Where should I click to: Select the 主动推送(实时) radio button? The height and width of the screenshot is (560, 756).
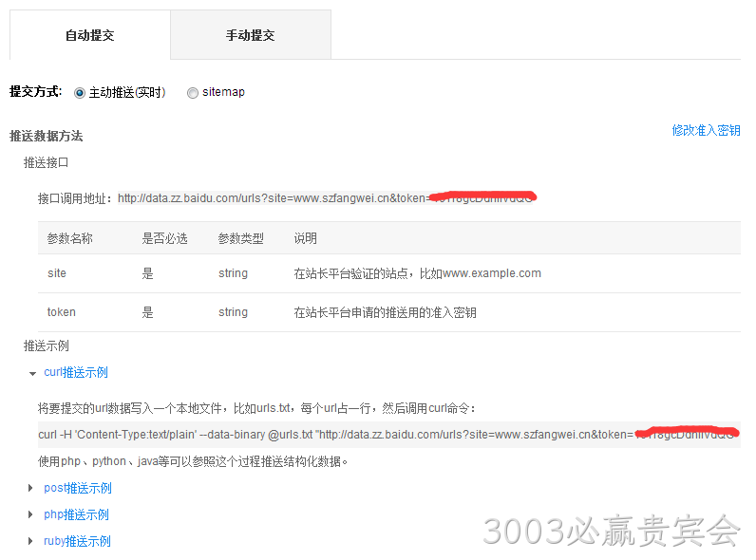(x=80, y=92)
